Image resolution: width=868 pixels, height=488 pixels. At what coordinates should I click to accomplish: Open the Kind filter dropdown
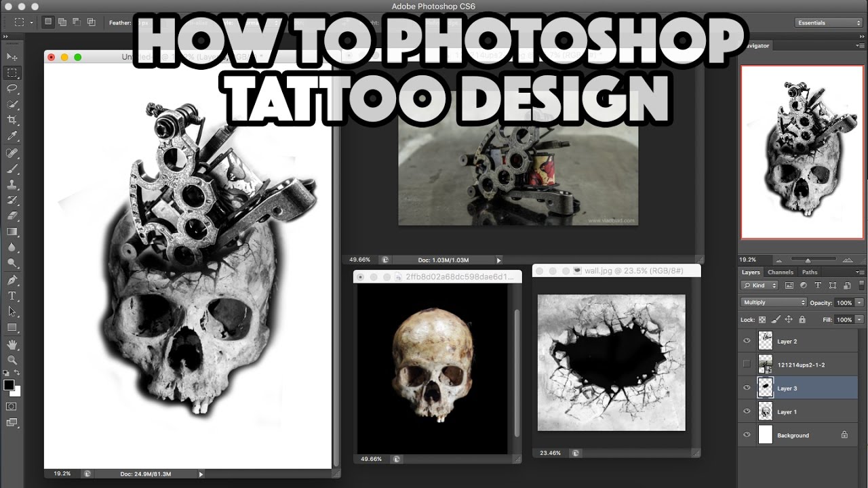pos(761,285)
